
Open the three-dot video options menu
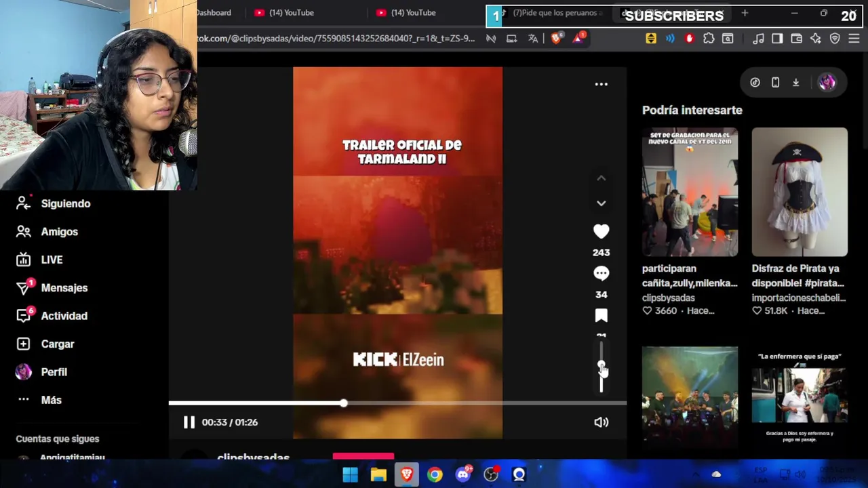[601, 84]
